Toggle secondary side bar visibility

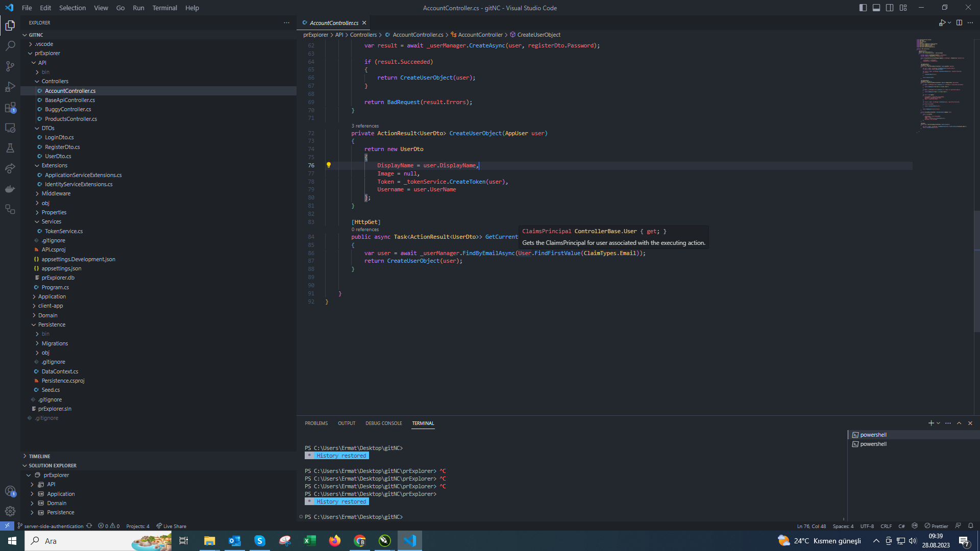point(890,8)
